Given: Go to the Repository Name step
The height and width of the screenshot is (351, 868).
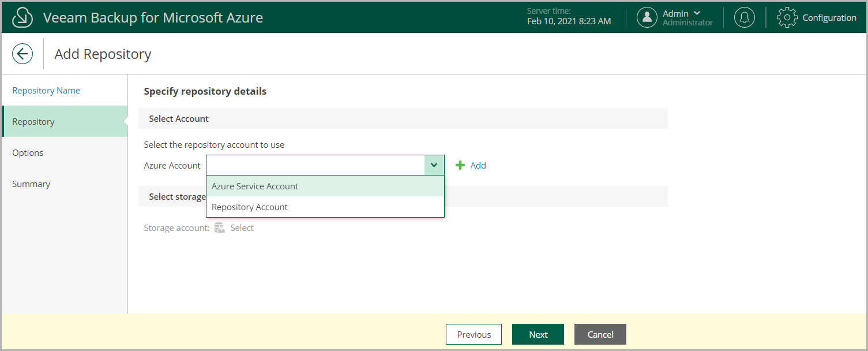Looking at the screenshot, I should tap(46, 91).
